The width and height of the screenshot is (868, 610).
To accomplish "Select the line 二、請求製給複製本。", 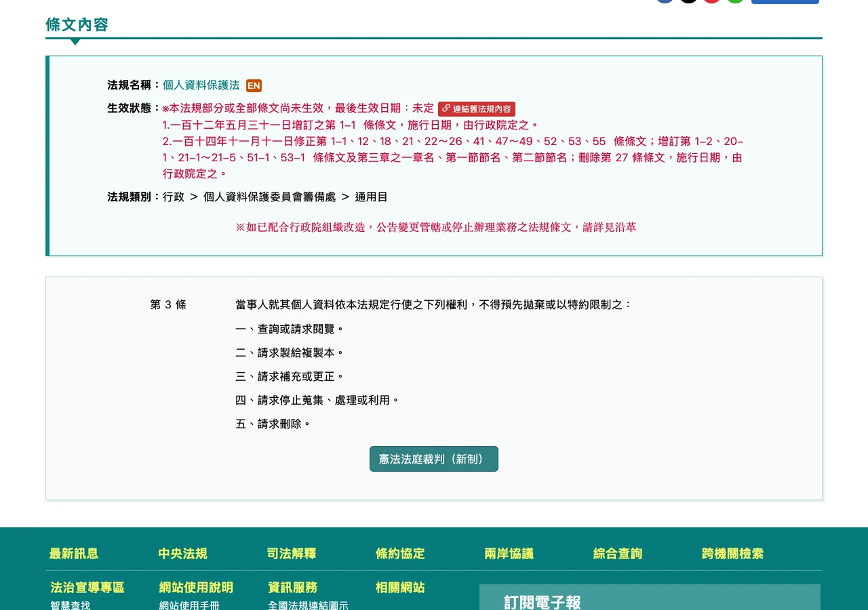I will coord(290,352).
